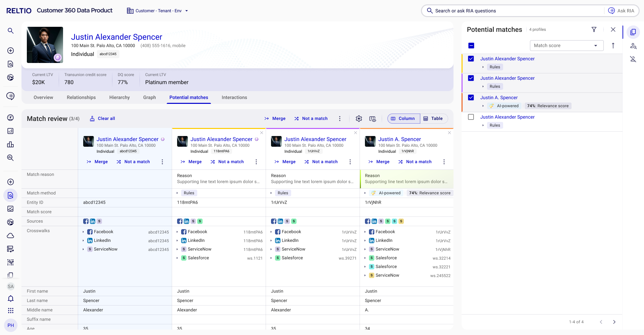Screen dimensions: 644x335
Task: Switch to the Relationships tab
Action: pyautogui.click(x=81, y=97)
